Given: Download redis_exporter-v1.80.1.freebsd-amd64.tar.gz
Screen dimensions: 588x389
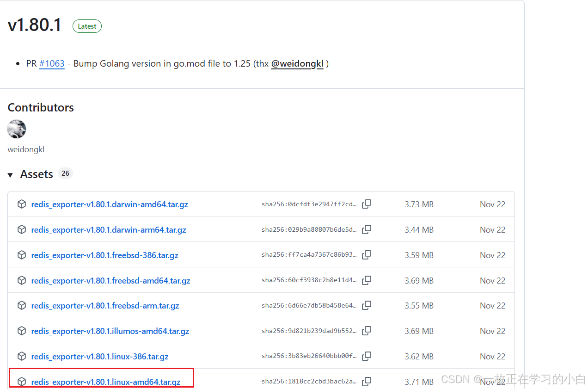Looking at the screenshot, I should point(111,280).
